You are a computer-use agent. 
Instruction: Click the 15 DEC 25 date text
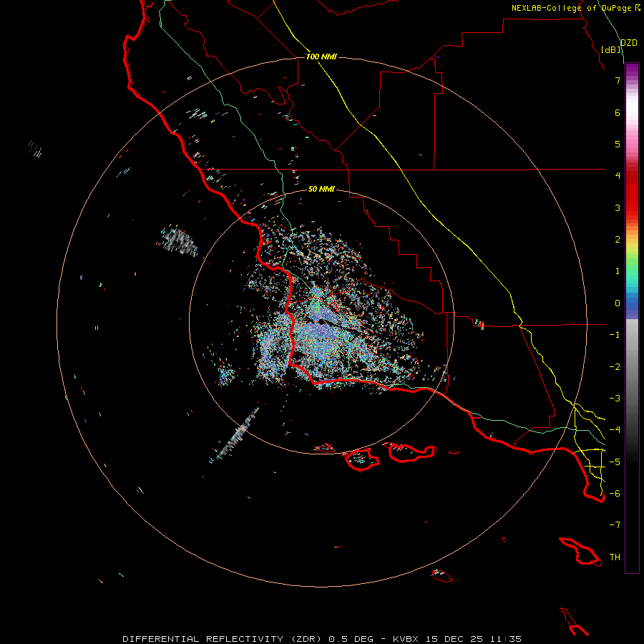(454, 639)
